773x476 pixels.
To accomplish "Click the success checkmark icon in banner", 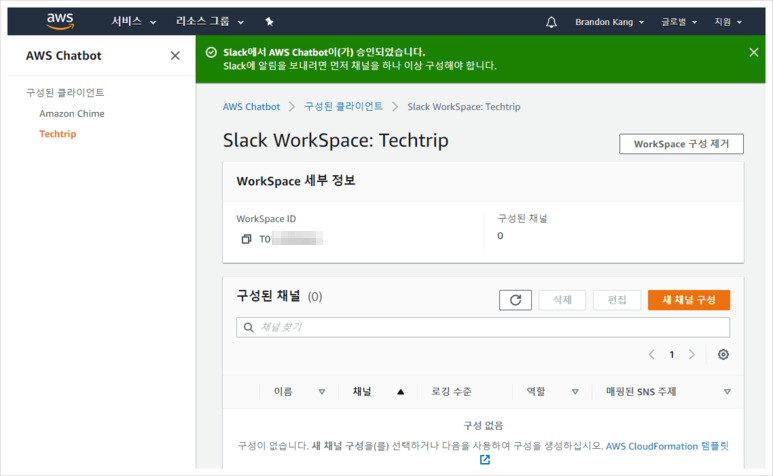I will pyautogui.click(x=211, y=52).
